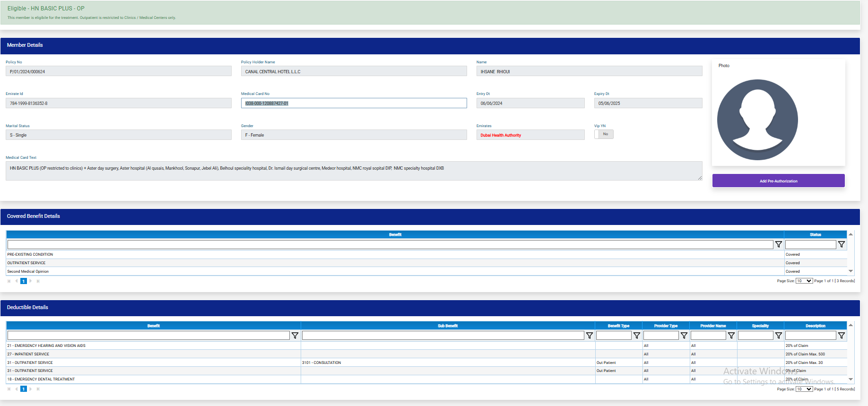The height and width of the screenshot is (406, 868).
Task: Click the Benefit Type filter icon
Action: click(x=637, y=336)
